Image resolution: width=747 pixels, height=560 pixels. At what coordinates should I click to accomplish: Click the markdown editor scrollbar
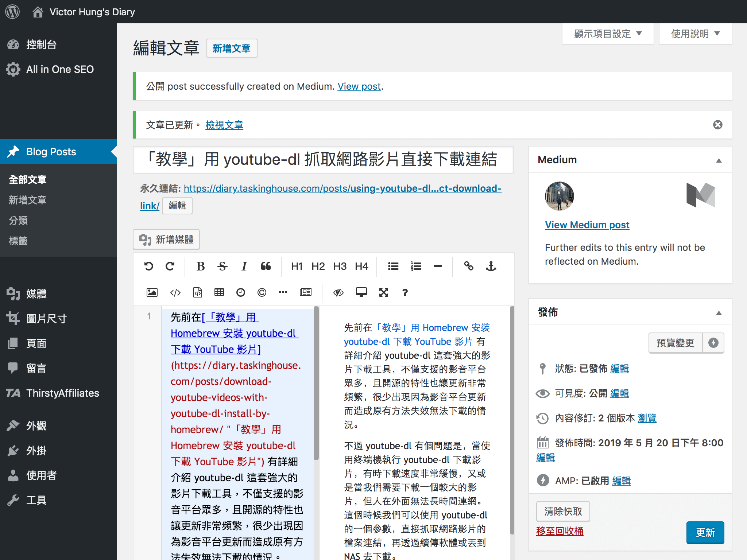tap(316, 383)
